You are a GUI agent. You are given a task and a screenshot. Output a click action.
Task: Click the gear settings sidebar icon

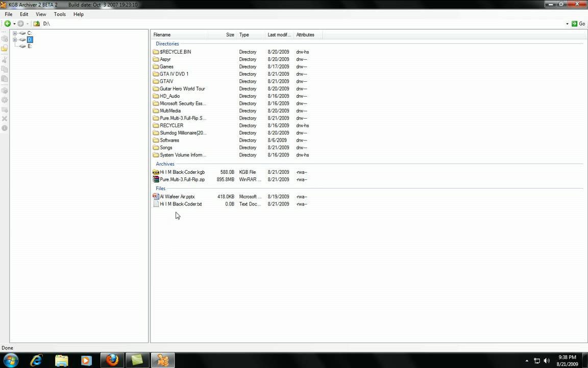pos(5,100)
